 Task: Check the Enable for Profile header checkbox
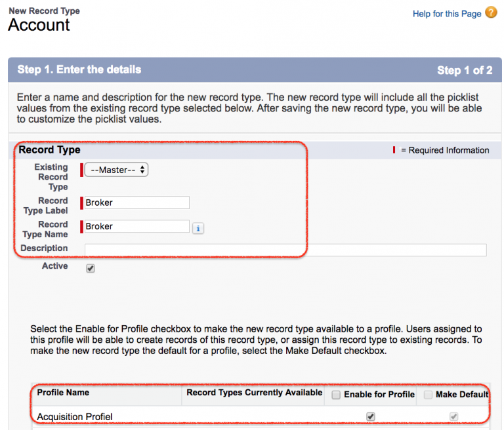(336, 395)
